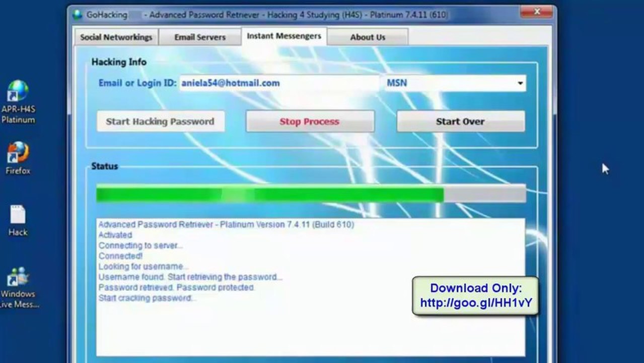Open the Windows Live Messenger desktop shortcut
Image resolution: width=644 pixels, height=363 pixels.
18,287
